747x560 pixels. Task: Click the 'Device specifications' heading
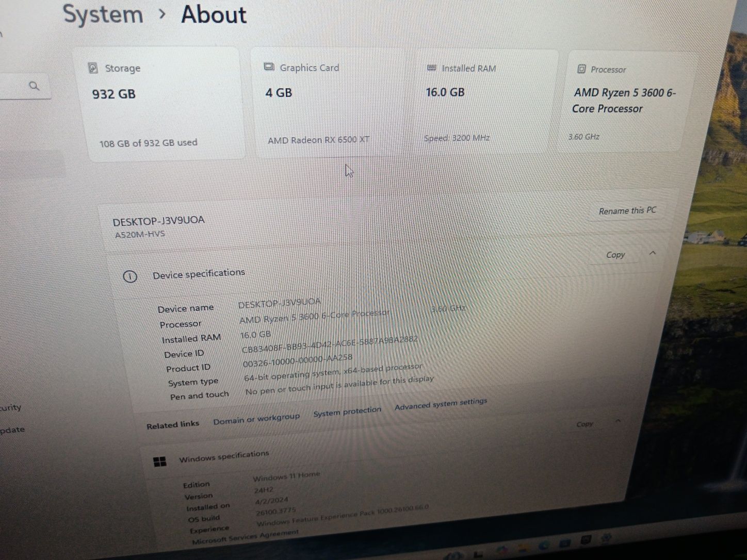pyautogui.click(x=199, y=274)
